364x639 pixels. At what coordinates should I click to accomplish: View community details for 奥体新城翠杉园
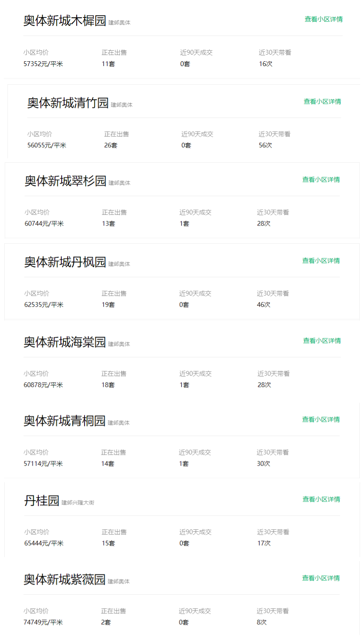click(321, 180)
